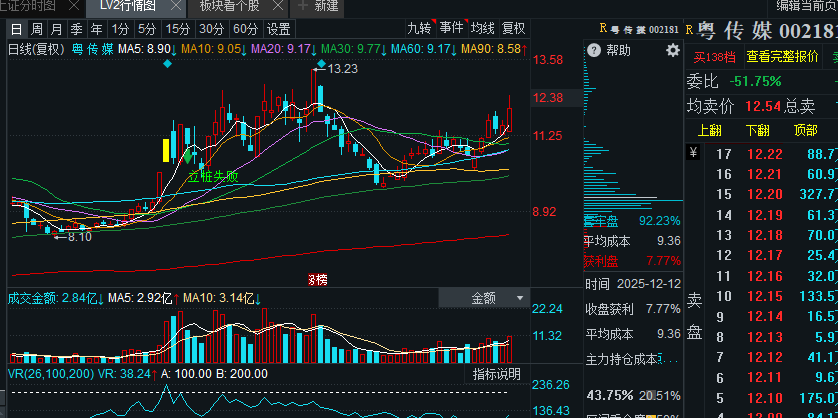This screenshot has width=838, height=418.
Task: Switch to the 1分 minute chart
Action: click(120, 28)
